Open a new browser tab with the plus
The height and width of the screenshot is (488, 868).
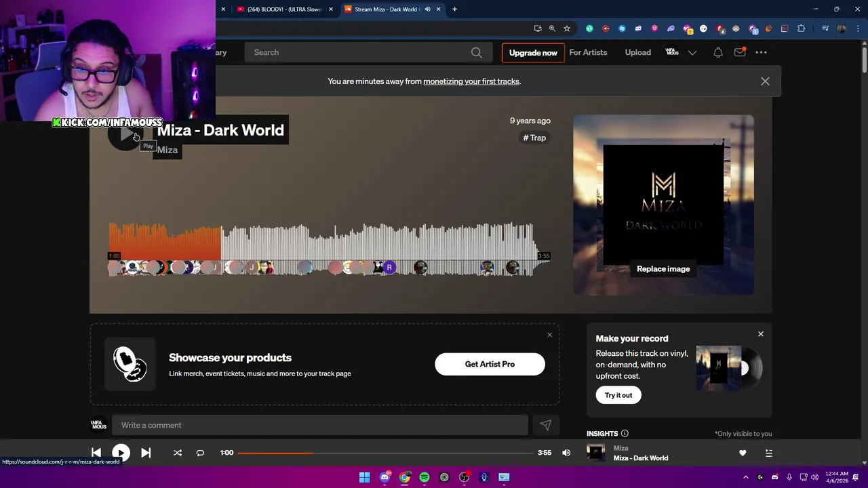[454, 9]
